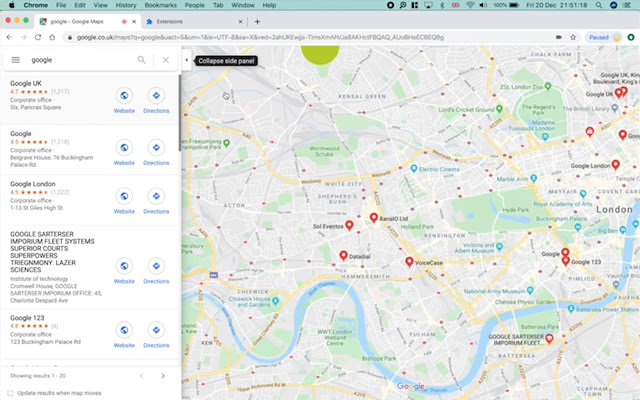Go to previous page of results
Image resolution: width=640 pixels, height=400 pixels.
(142, 376)
